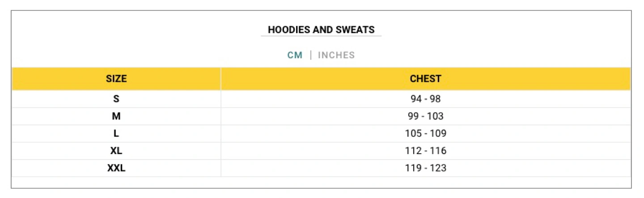The image size is (644, 198).
Task: Select the M size row label
Action: (x=116, y=116)
